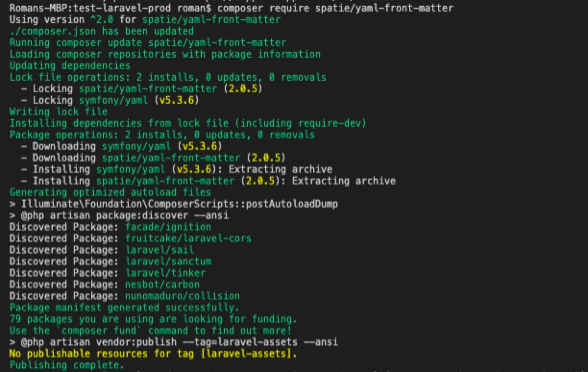Click '@php artisan vendor:publish --tag=laravel-assets' line
Image resolution: width=588 pixels, height=372 pixels.
pyautogui.click(x=174, y=343)
